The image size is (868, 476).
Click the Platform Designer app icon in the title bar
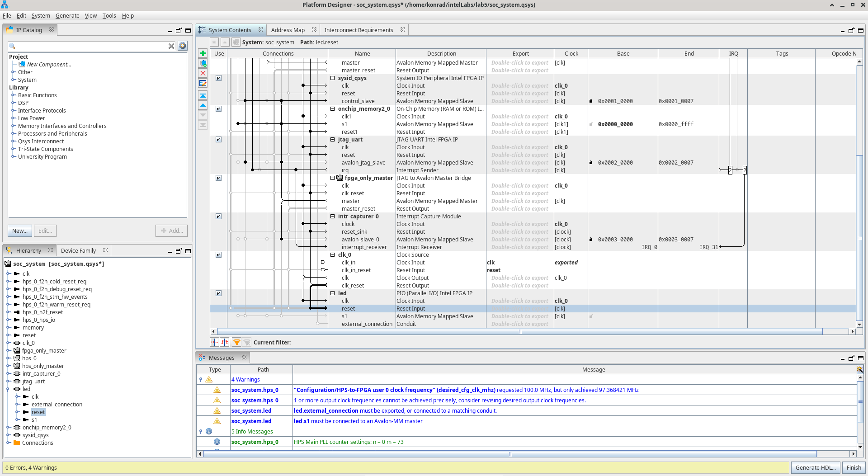click(5, 5)
